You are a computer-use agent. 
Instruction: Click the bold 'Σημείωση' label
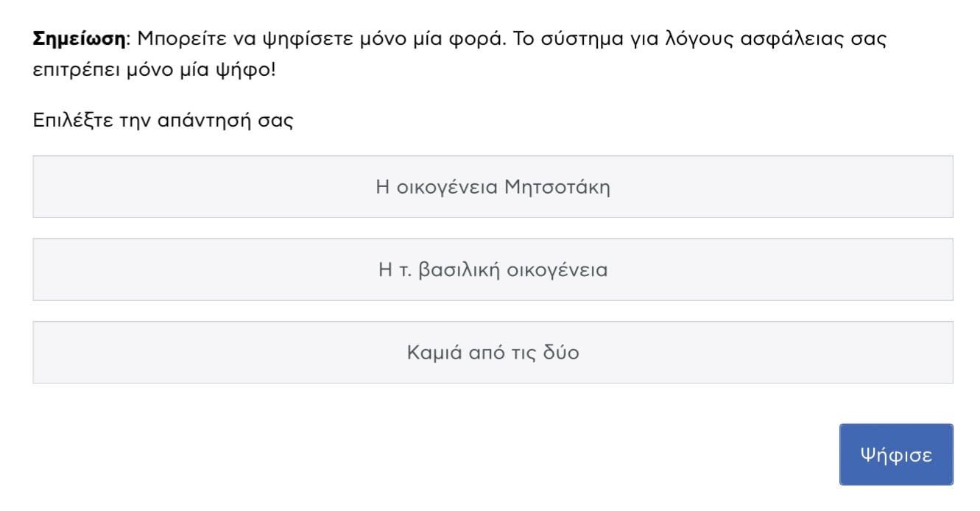point(80,38)
